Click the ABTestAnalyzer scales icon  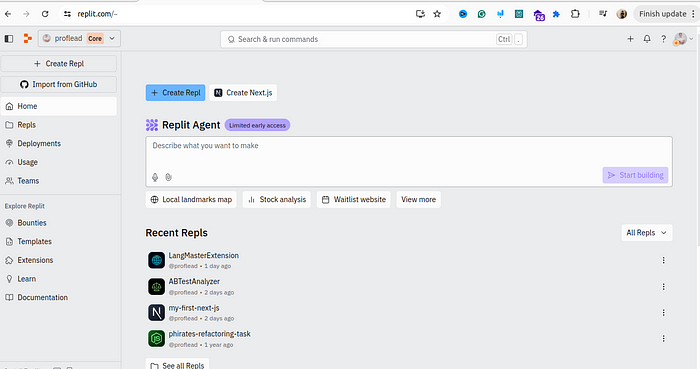(156, 286)
